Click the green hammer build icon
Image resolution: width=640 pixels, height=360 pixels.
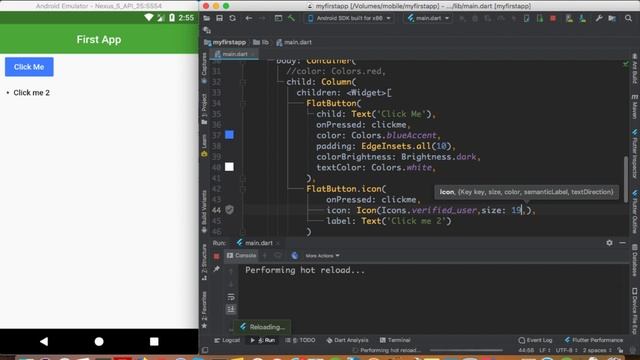(x=291, y=18)
